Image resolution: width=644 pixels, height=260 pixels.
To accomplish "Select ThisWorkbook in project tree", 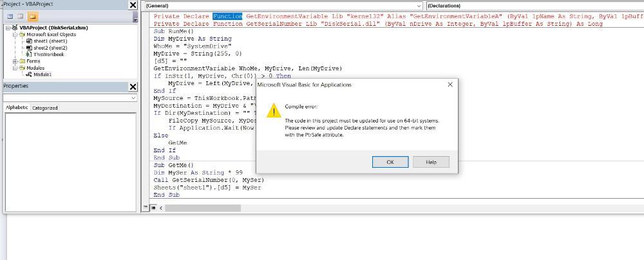I will [49, 54].
